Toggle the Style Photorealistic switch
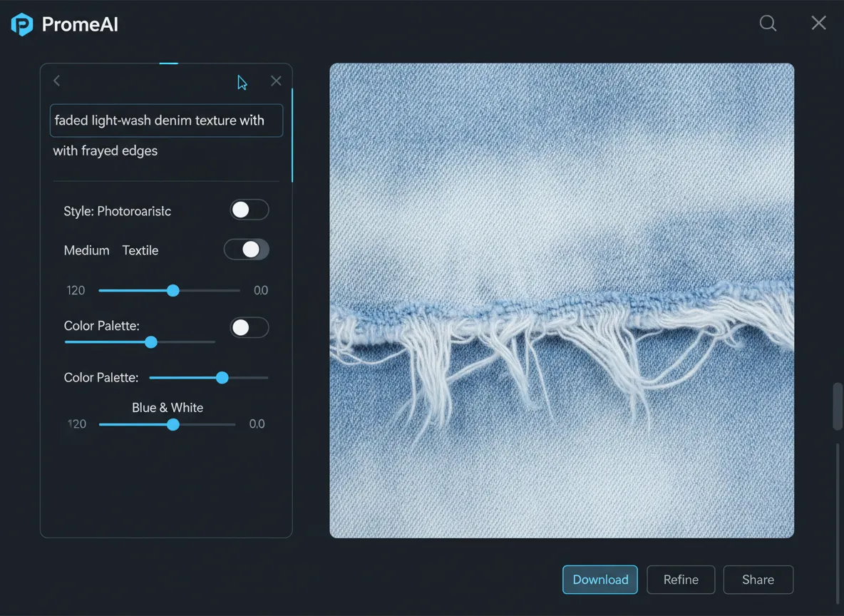Image resolution: width=844 pixels, height=616 pixels. [x=249, y=210]
